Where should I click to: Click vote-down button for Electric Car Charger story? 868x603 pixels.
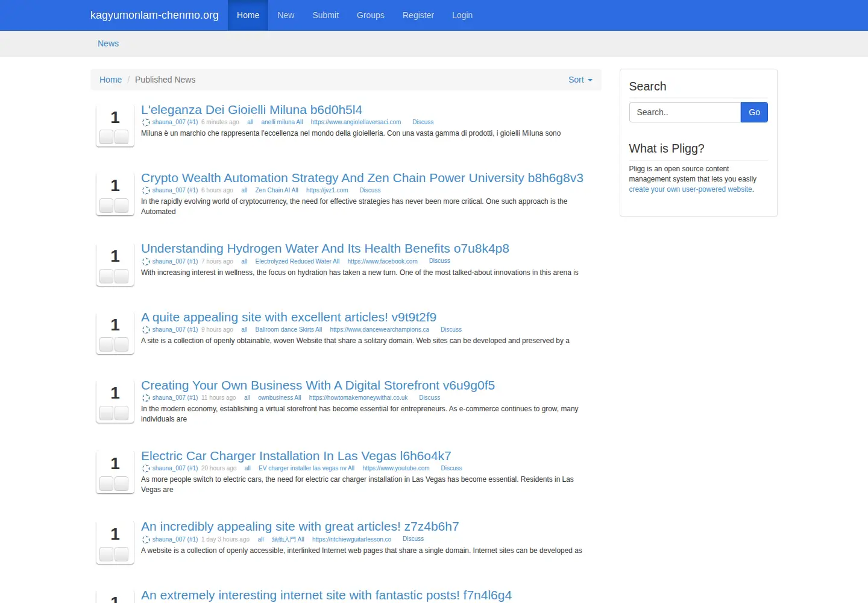tap(122, 484)
